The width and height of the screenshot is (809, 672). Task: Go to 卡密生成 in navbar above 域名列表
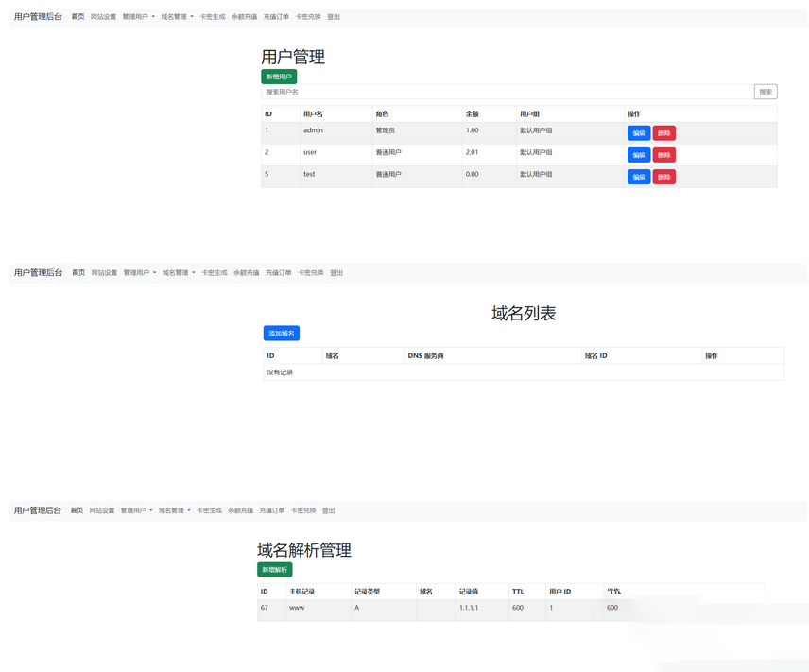point(214,273)
